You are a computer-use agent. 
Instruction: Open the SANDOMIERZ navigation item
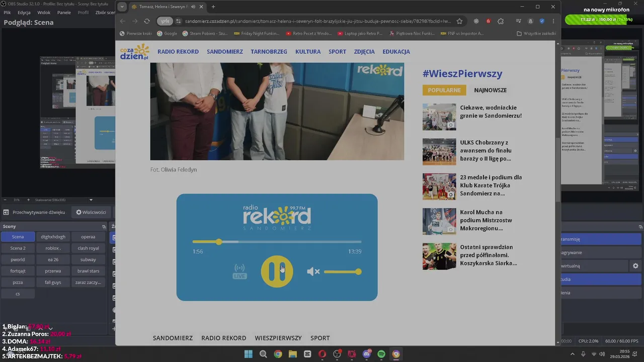click(225, 51)
